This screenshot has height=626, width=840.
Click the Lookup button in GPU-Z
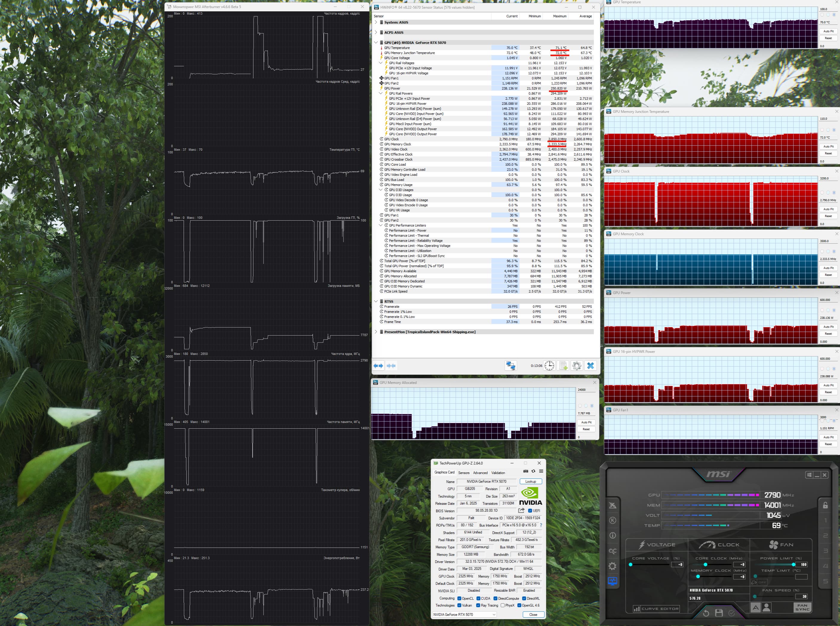[x=530, y=481]
